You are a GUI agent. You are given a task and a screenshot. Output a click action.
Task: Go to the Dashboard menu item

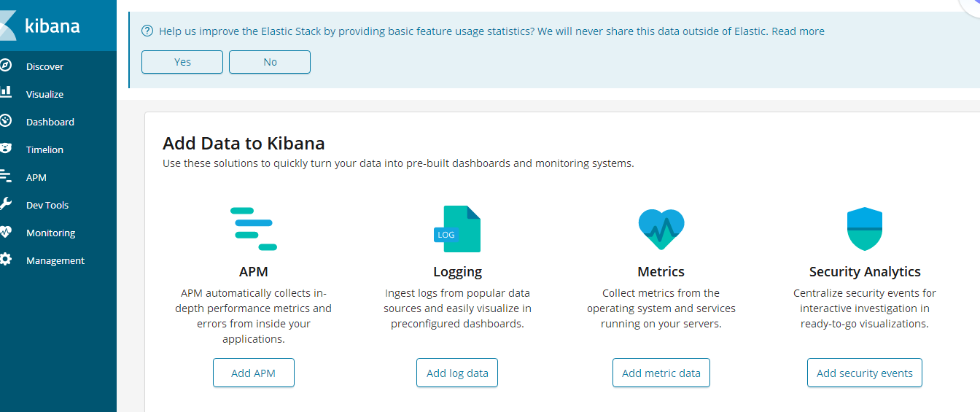(x=50, y=122)
